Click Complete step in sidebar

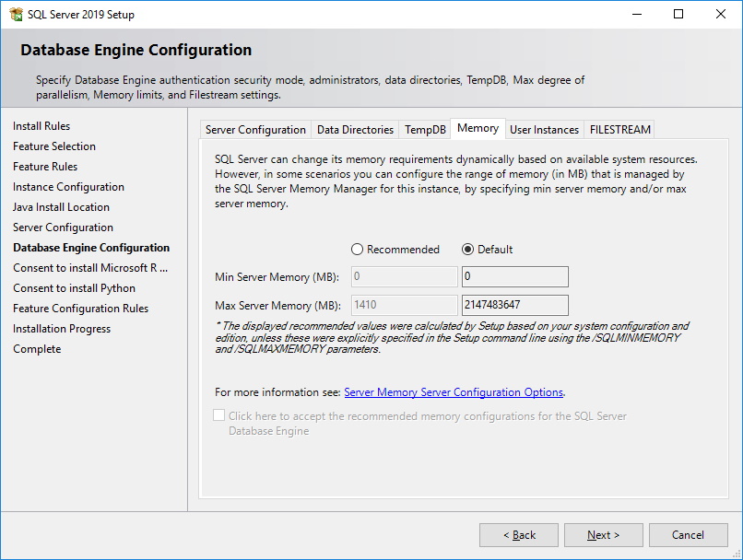38,349
